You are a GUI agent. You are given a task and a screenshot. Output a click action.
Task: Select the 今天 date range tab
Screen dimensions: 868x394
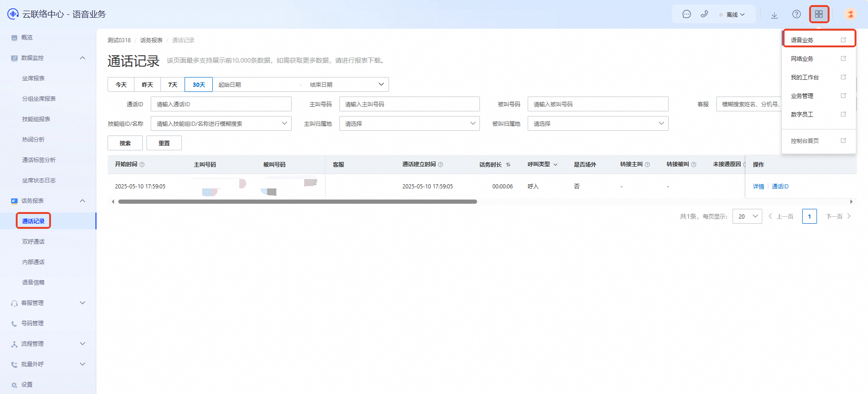pos(121,84)
